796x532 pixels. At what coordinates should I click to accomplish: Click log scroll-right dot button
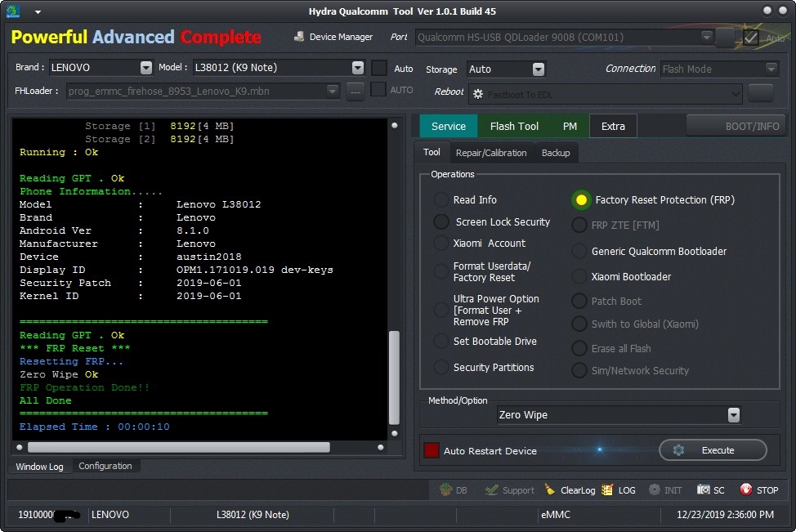[x=381, y=447]
